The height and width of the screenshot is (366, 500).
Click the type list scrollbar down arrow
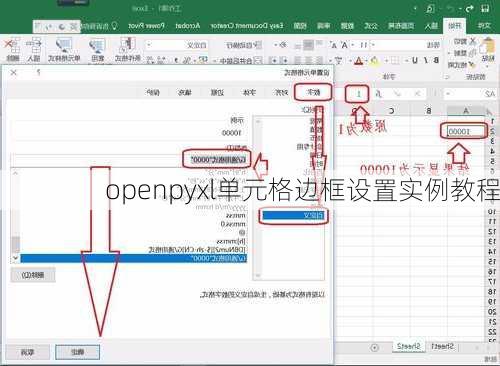pos(15,258)
